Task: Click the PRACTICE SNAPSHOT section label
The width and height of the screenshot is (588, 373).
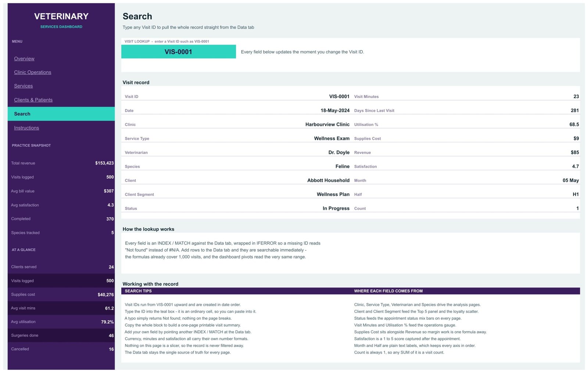Action: [x=31, y=145]
